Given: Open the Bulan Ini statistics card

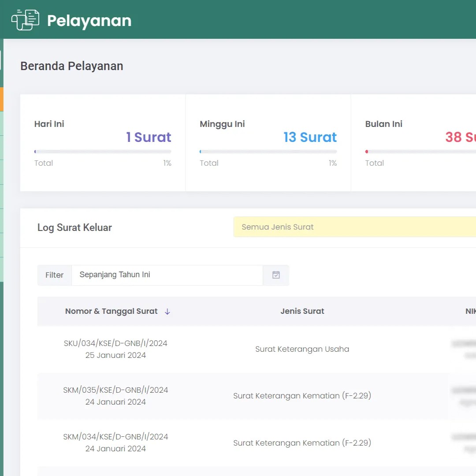Looking at the screenshot, I should tap(414, 142).
